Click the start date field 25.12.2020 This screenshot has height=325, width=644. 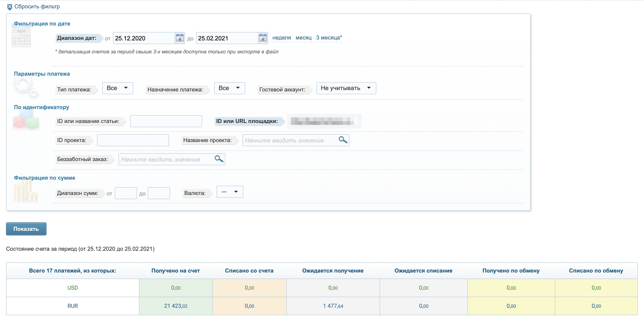coord(144,38)
